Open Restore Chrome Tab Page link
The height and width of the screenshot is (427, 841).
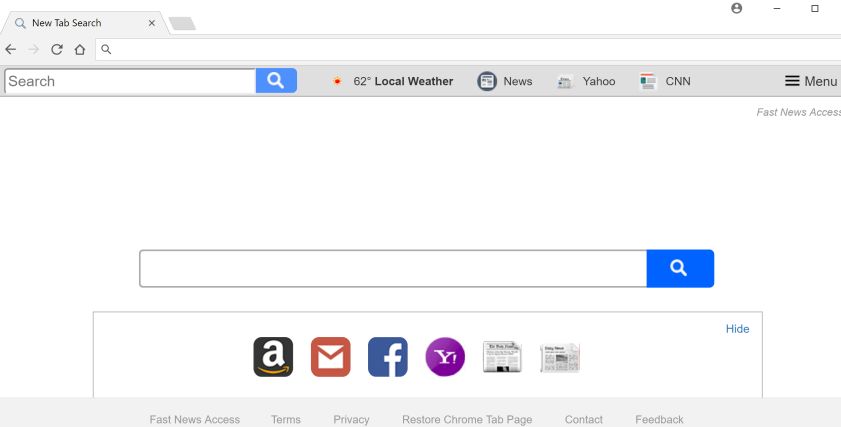[x=467, y=419]
